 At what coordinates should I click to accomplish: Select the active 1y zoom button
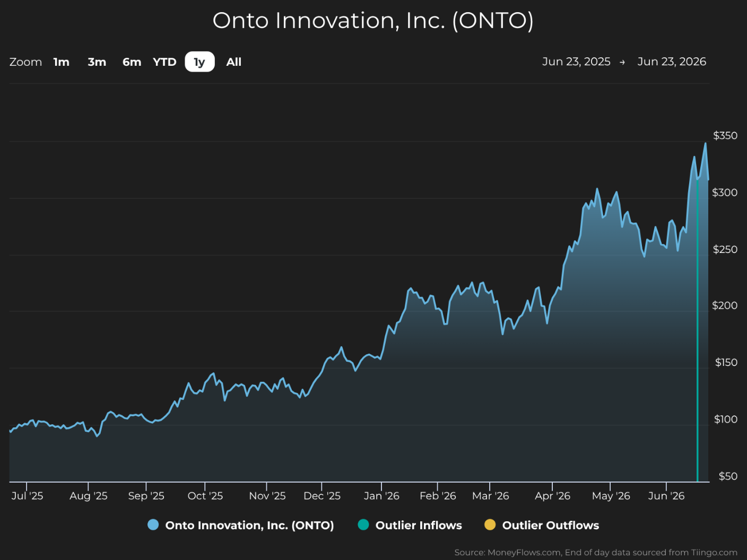(x=199, y=62)
